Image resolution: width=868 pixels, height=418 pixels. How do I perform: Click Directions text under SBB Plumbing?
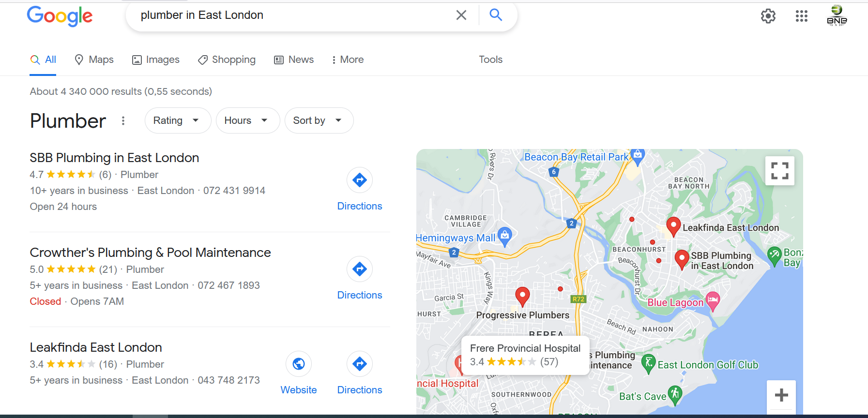tap(360, 206)
